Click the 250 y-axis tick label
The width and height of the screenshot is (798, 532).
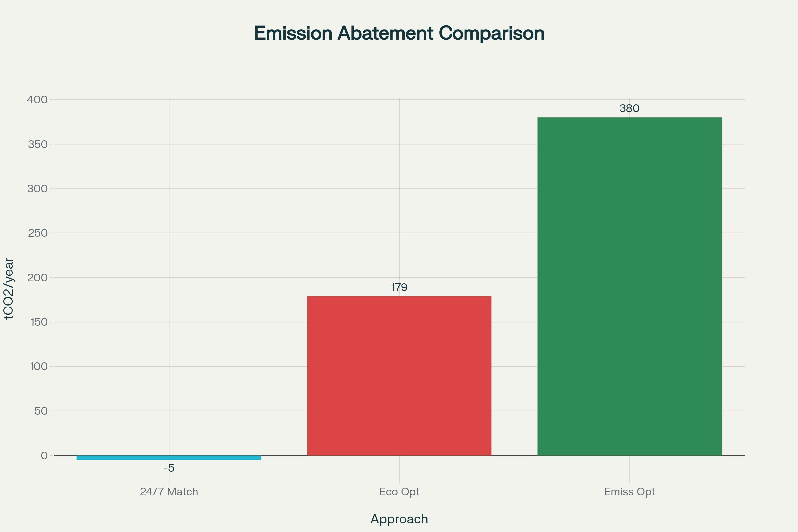[x=38, y=233]
